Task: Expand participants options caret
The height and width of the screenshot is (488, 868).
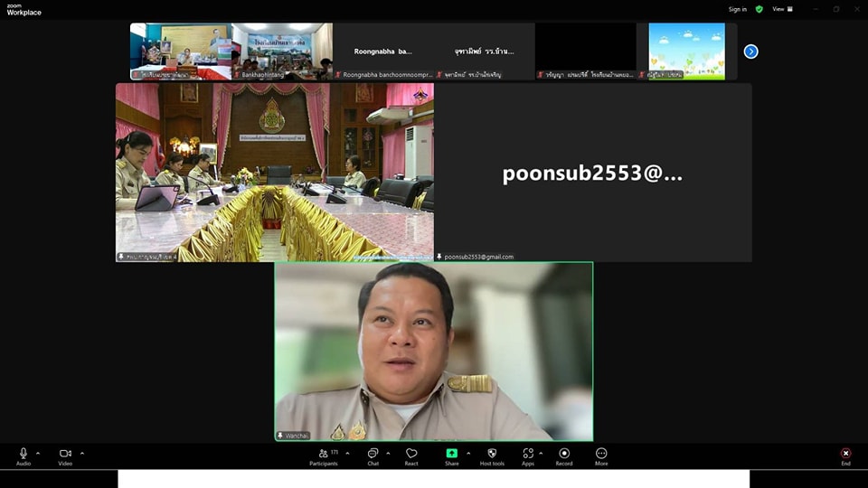Action: click(347, 453)
